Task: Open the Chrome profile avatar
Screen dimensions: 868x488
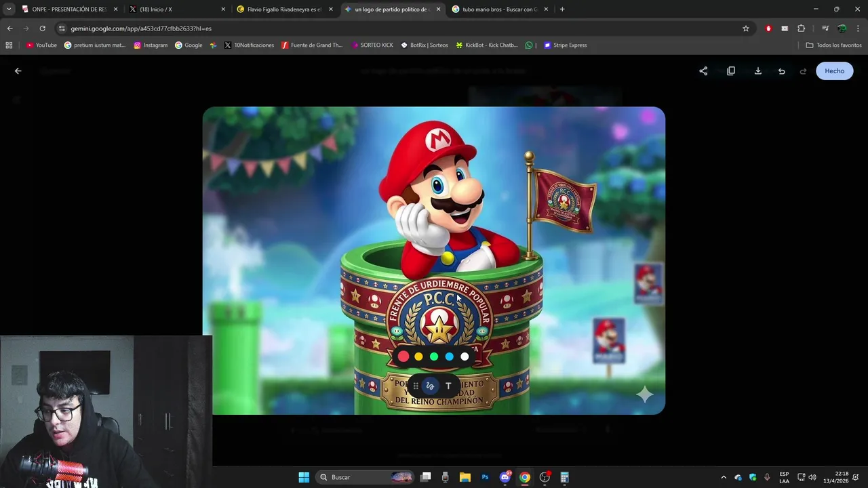Action: coord(842,28)
